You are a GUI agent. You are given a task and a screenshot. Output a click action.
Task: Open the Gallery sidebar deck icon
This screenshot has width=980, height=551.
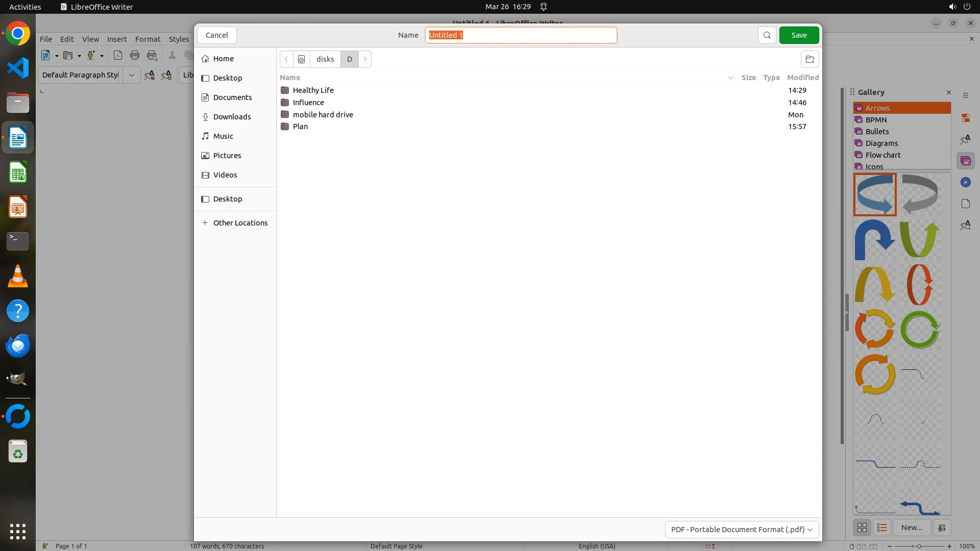965,161
